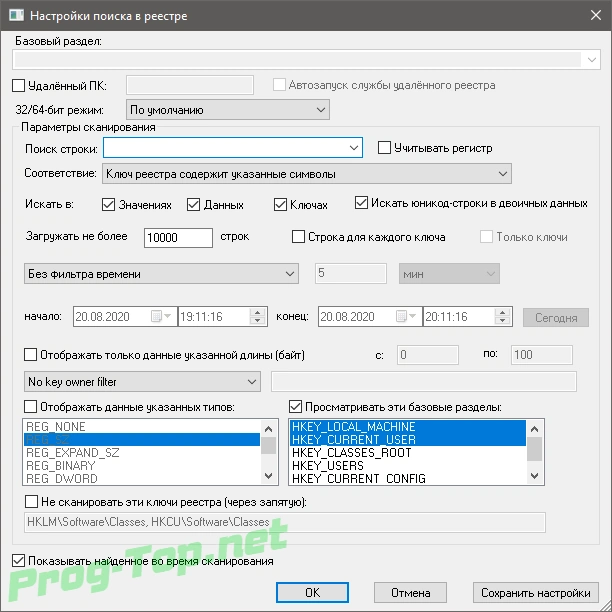612x612 pixels.
Task: Uncheck the Данных checkbox
Action: click(x=194, y=205)
